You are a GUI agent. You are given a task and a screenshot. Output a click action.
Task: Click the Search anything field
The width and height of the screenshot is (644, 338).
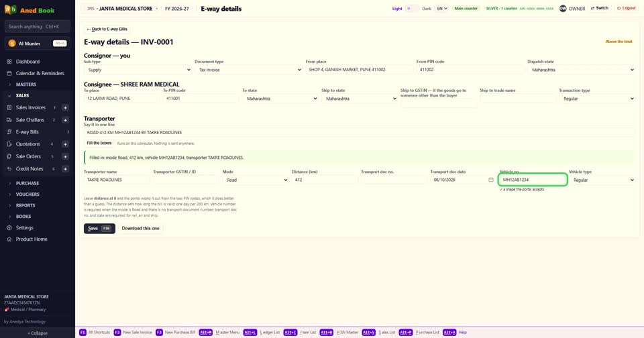(x=38, y=27)
